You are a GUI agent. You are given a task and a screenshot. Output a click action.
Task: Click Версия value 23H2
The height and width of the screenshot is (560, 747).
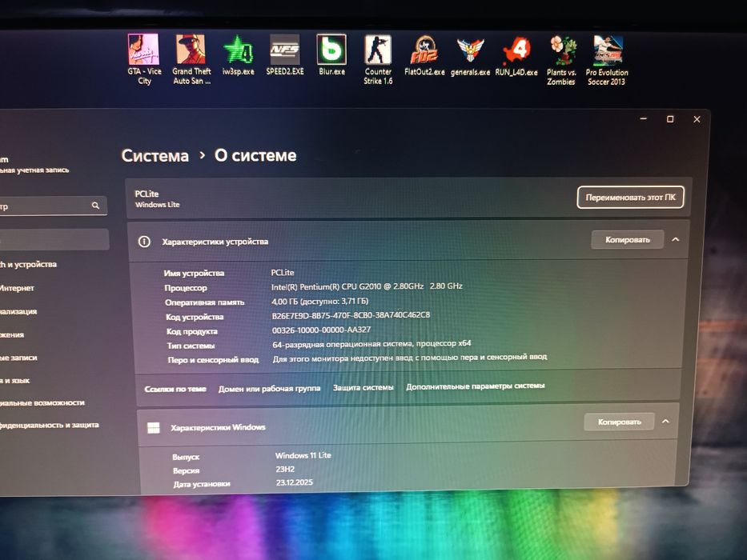click(x=285, y=469)
